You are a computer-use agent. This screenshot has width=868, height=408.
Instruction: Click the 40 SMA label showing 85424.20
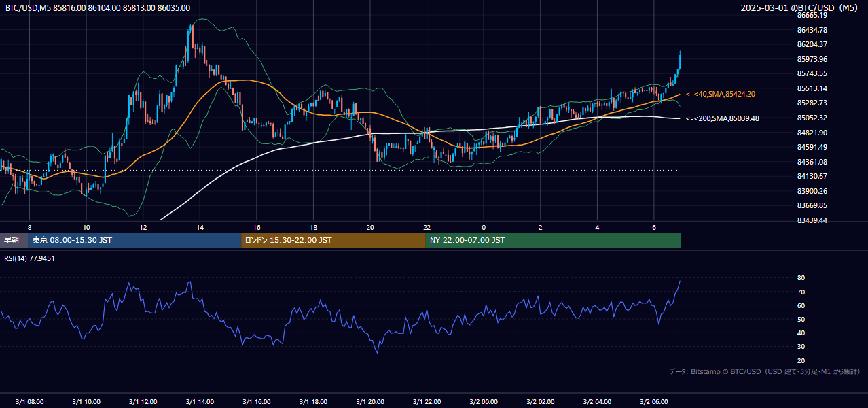[x=721, y=94]
